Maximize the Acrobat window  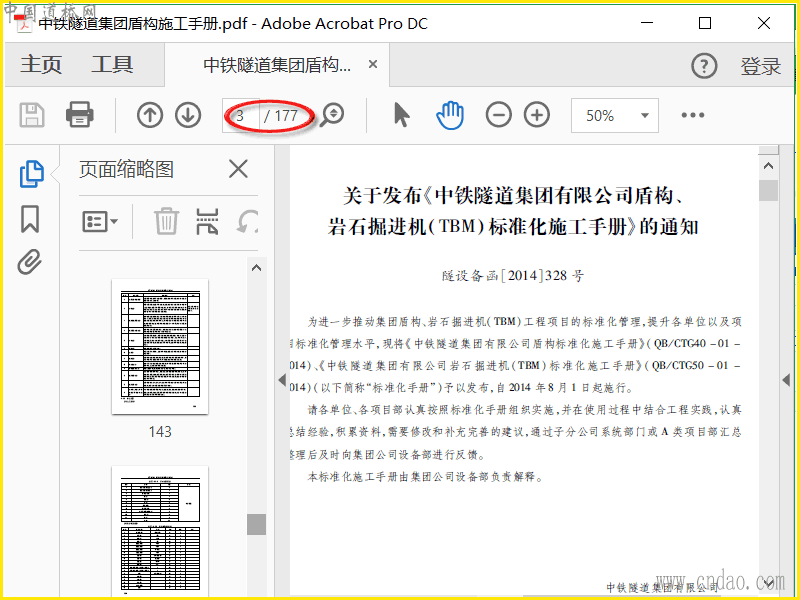pyautogui.click(x=705, y=23)
